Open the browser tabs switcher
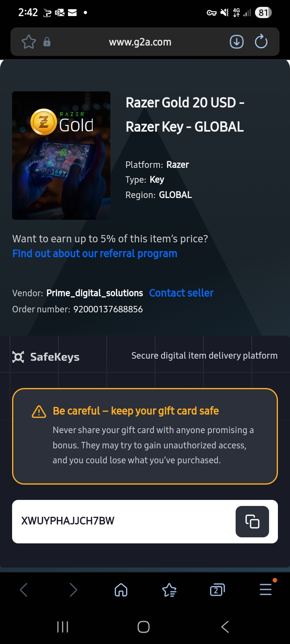This screenshot has height=644, width=290. [x=217, y=590]
